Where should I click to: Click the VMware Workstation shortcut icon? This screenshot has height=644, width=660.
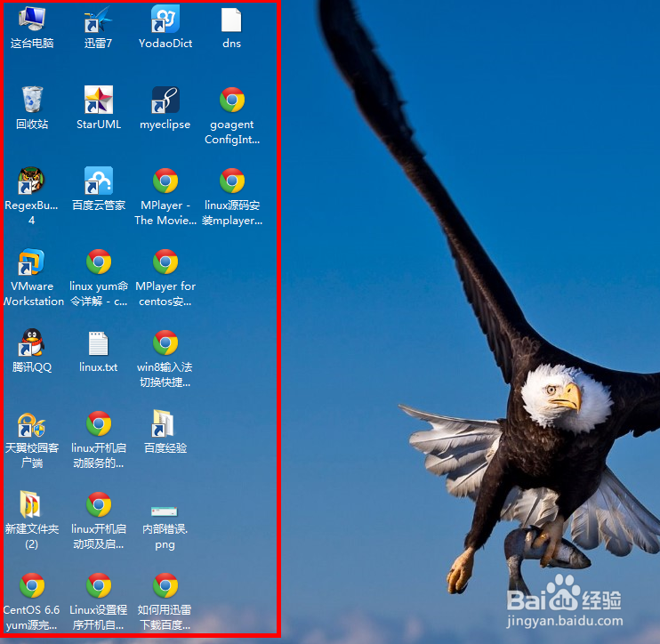pyautogui.click(x=31, y=262)
